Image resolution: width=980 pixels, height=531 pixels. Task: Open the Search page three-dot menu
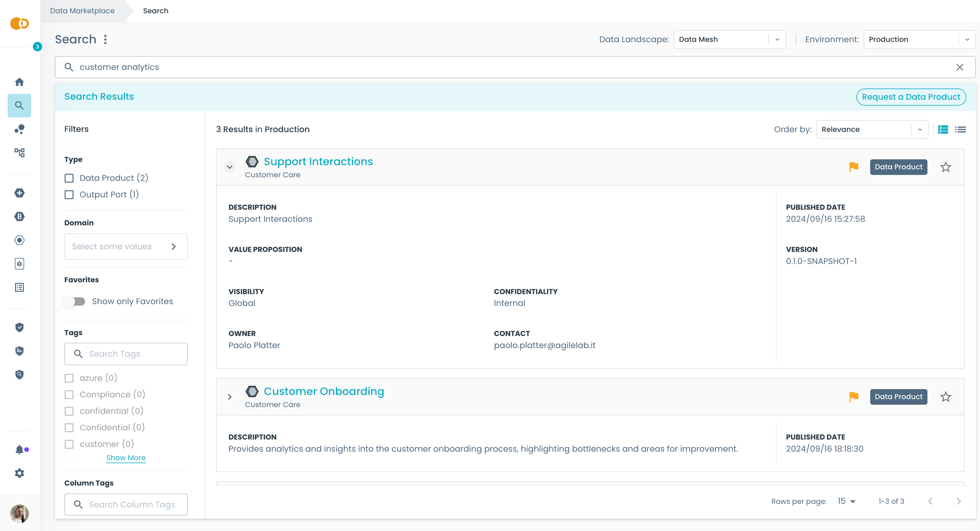coord(105,39)
